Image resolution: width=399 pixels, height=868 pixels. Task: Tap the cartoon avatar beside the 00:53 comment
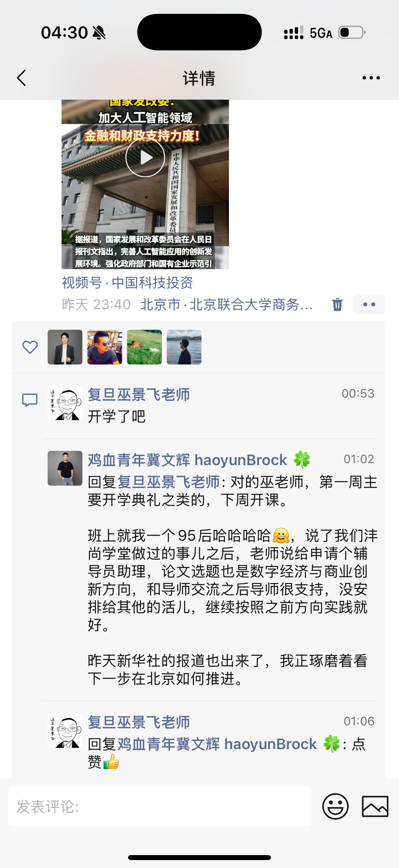pyautogui.click(x=65, y=403)
